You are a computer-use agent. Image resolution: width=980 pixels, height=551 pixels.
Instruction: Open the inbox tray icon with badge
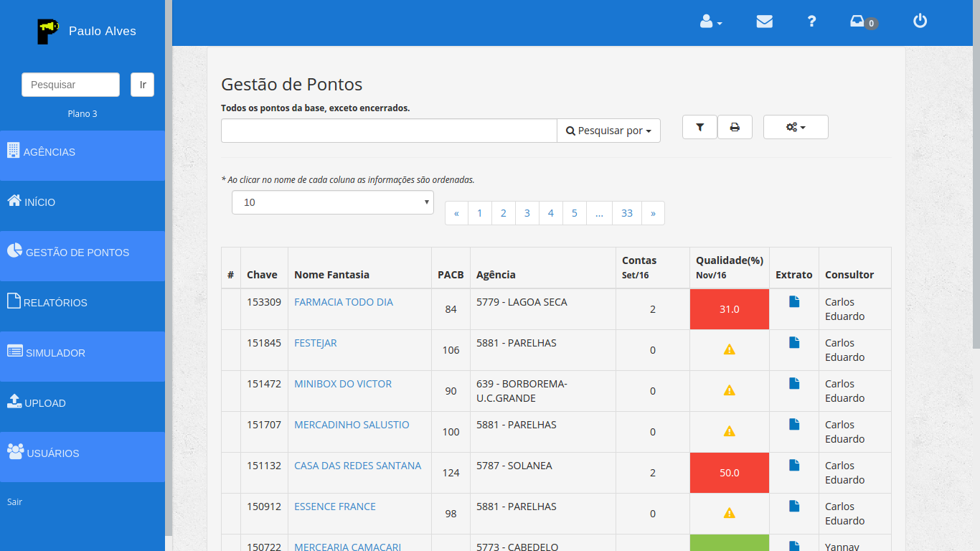point(864,22)
